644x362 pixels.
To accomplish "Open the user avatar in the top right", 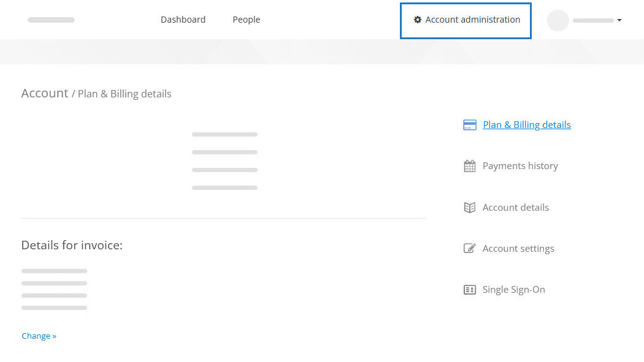I will click(558, 20).
